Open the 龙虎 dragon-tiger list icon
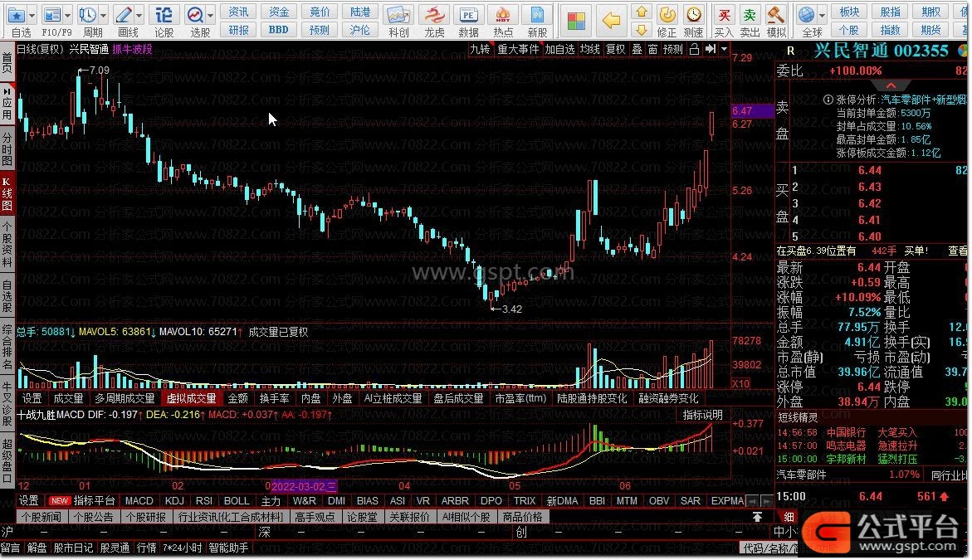 434,15
